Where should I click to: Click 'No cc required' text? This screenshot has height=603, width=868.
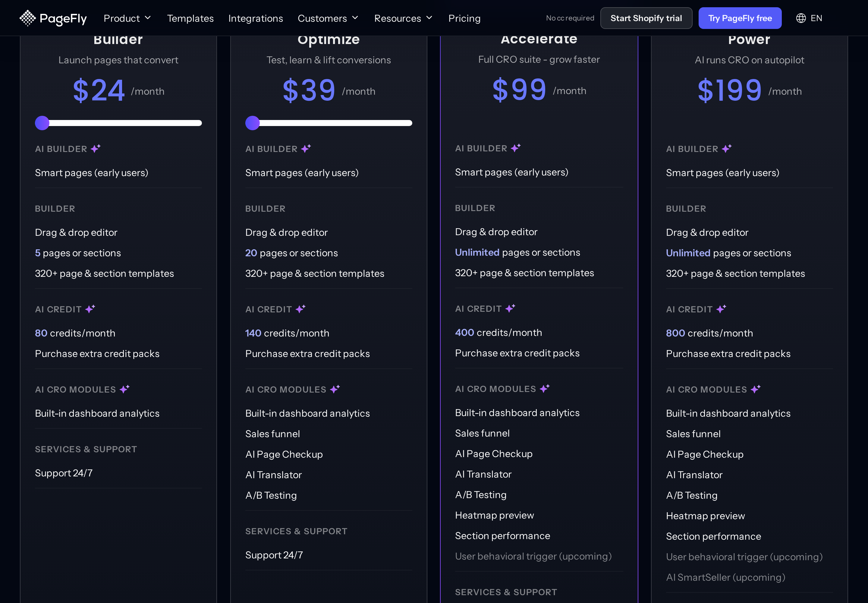coord(570,18)
